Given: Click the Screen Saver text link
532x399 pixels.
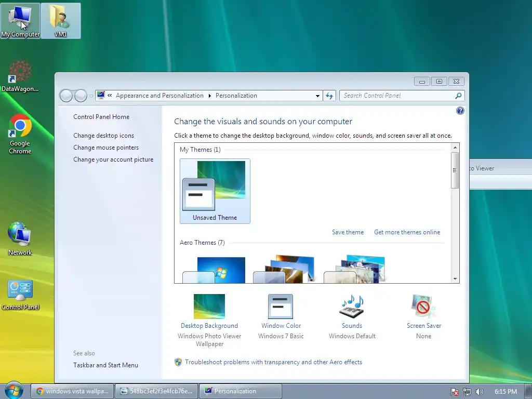Looking at the screenshot, I should pyautogui.click(x=424, y=326).
